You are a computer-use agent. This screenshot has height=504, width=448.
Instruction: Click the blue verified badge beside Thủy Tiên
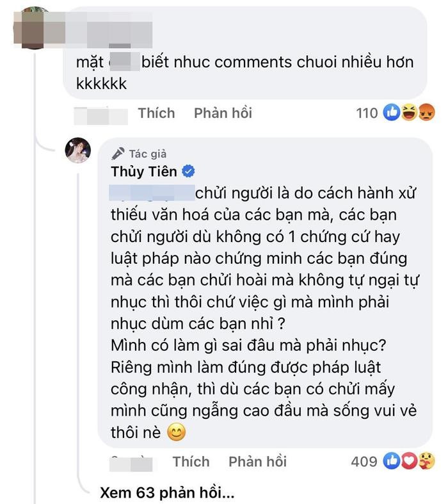[x=189, y=172]
